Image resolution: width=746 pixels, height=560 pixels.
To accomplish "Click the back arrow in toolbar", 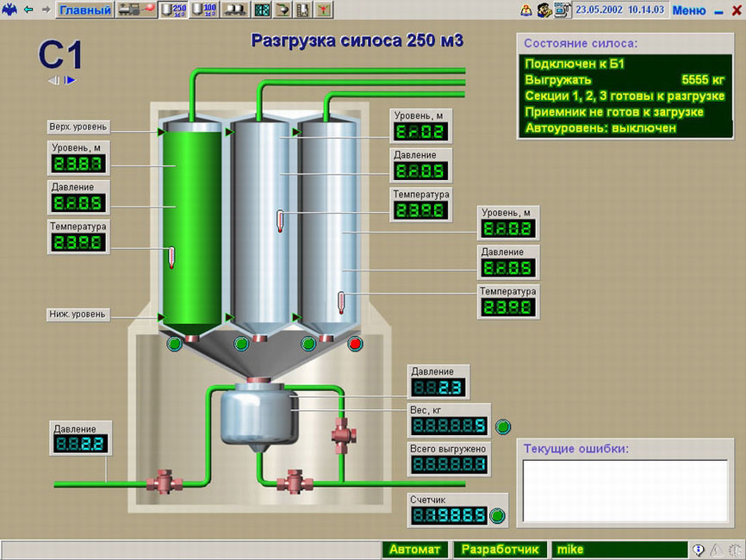I will click(x=28, y=10).
